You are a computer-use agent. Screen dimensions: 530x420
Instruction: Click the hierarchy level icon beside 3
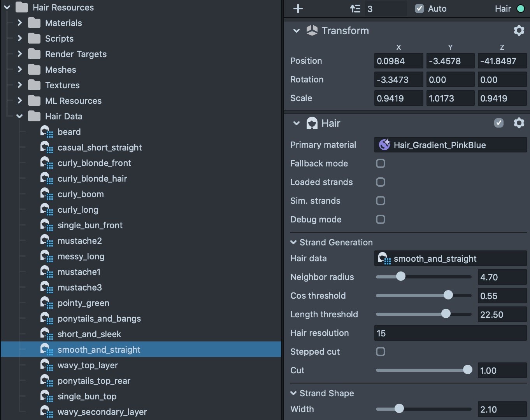(355, 9)
